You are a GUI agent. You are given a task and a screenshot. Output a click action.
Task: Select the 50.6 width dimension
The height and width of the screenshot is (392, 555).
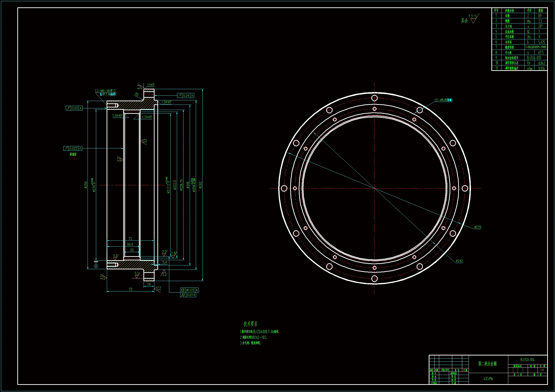coord(130,244)
